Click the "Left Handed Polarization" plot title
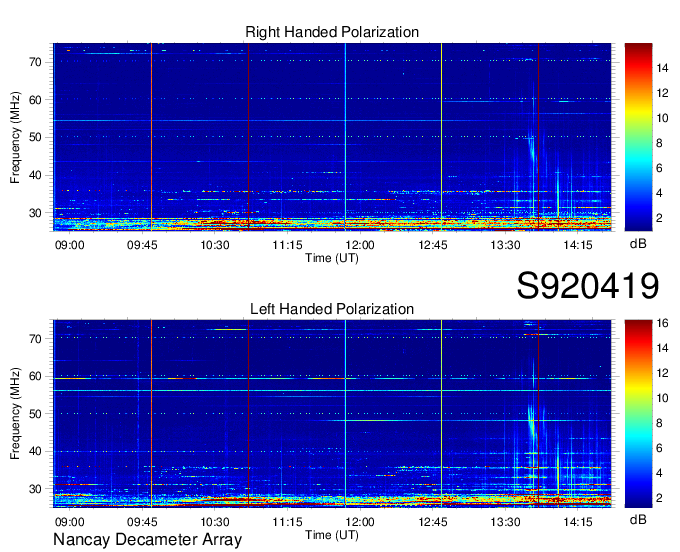This screenshot has width=680, height=552. 332,309
